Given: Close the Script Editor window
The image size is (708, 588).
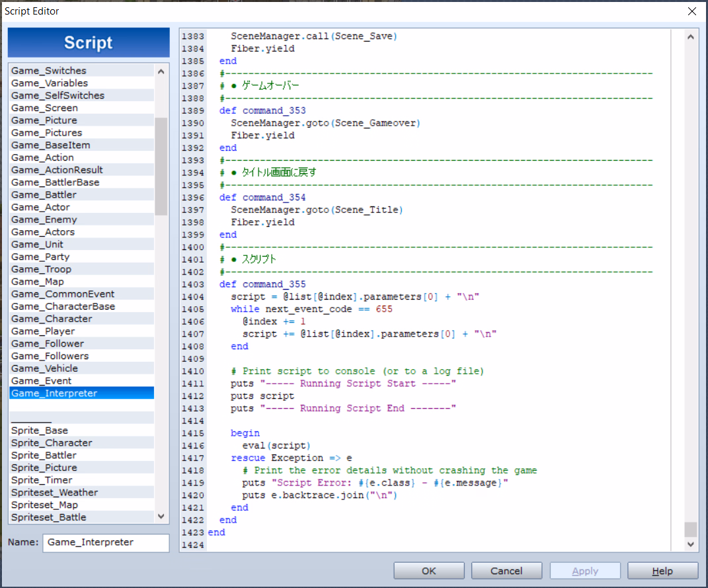Looking at the screenshot, I should [691, 11].
